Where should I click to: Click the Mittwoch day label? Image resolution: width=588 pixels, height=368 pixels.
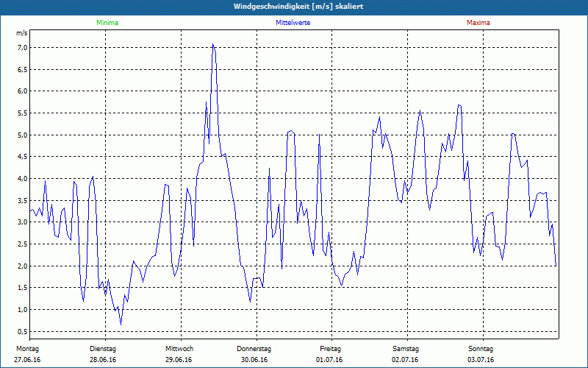(179, 349)
